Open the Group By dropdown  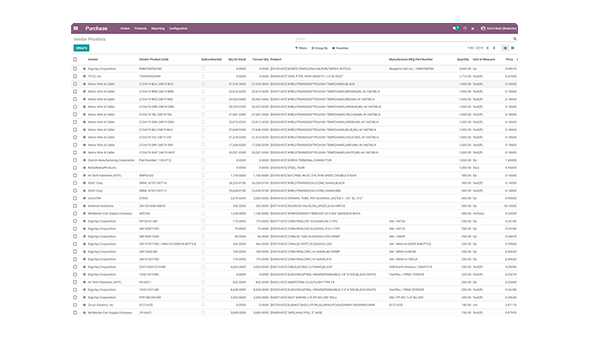pos(320,48)
